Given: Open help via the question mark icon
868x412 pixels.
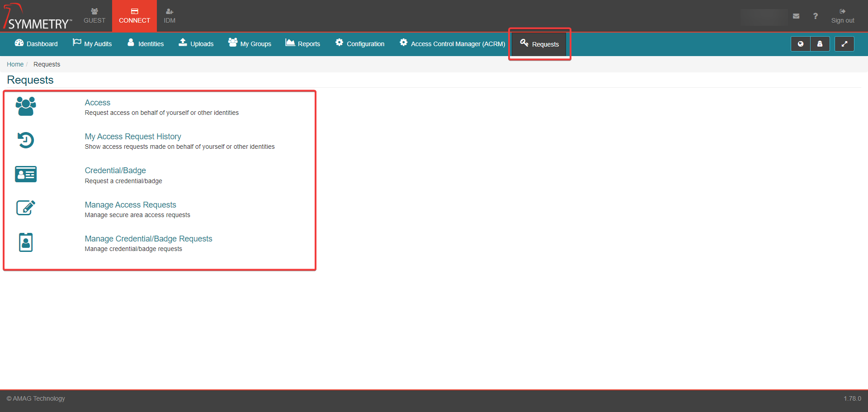Looking at the screenshot, I should click(816, 16).
